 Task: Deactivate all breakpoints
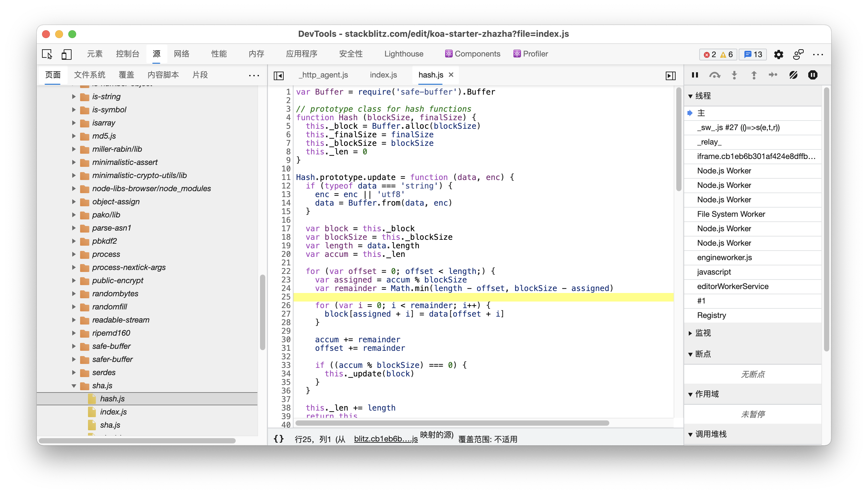[793, 75]
